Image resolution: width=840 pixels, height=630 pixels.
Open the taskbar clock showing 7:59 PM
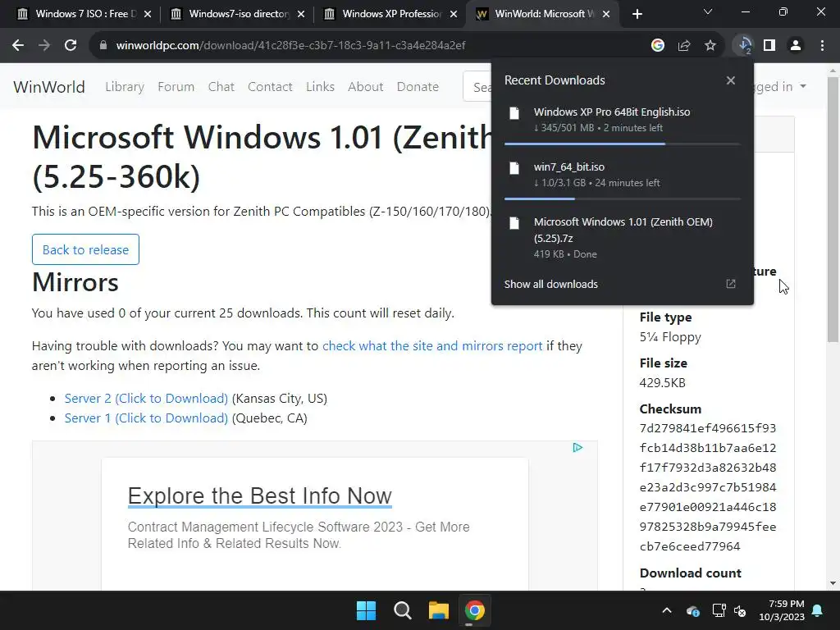(782, 610)
